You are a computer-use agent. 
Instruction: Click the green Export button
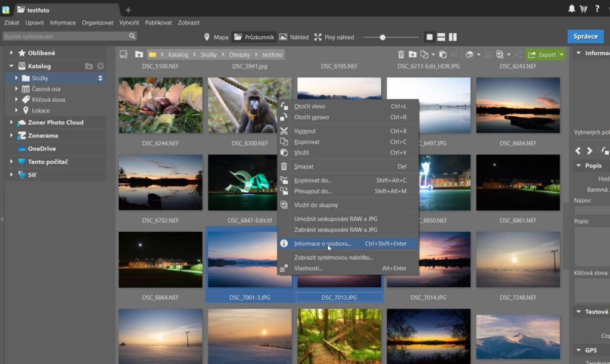point(542,54)
